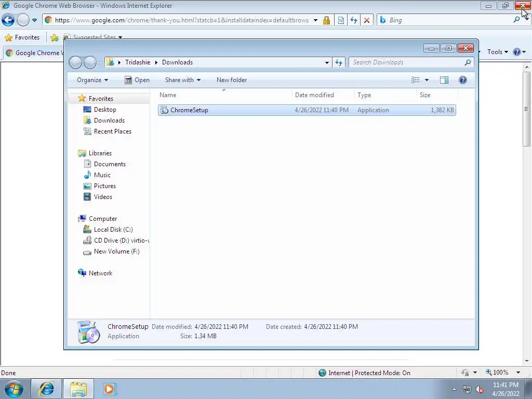
Task: Open Pictures library
Action: click(104, 186)
